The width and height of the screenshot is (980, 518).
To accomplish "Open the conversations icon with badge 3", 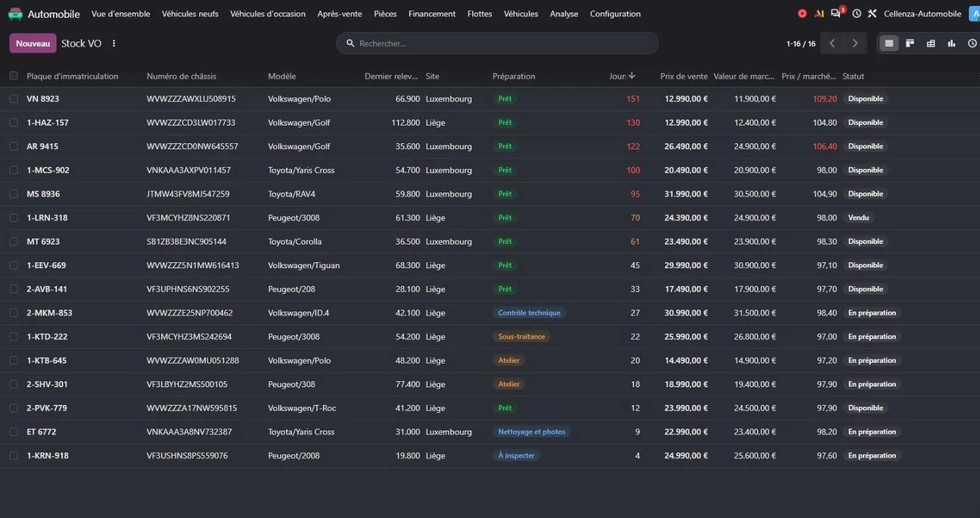I will pos(836,13).
